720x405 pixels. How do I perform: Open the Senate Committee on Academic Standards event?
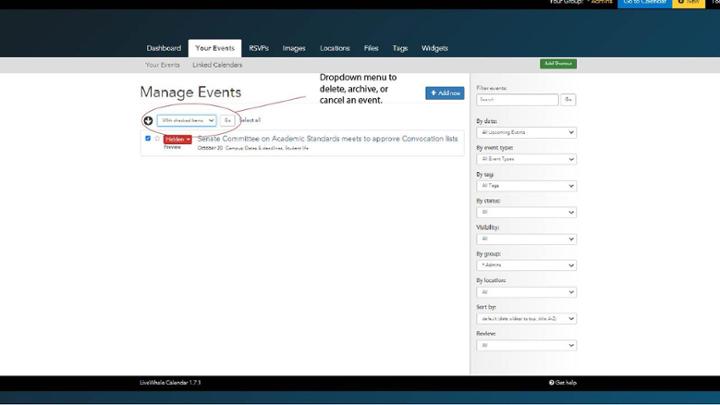pos(327,138)
